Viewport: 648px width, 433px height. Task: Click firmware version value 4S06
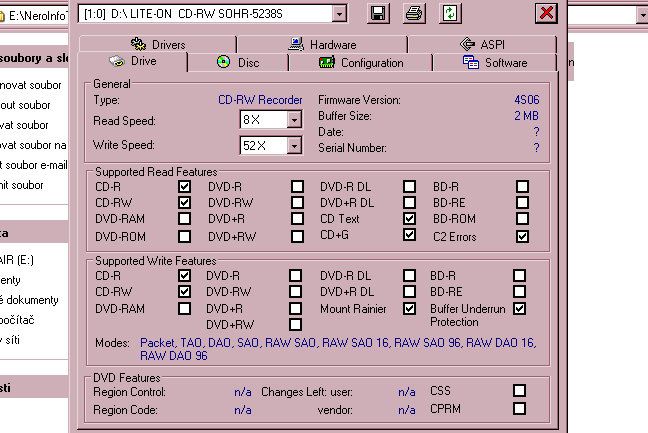pyautogui.click(x=526, y=100)
